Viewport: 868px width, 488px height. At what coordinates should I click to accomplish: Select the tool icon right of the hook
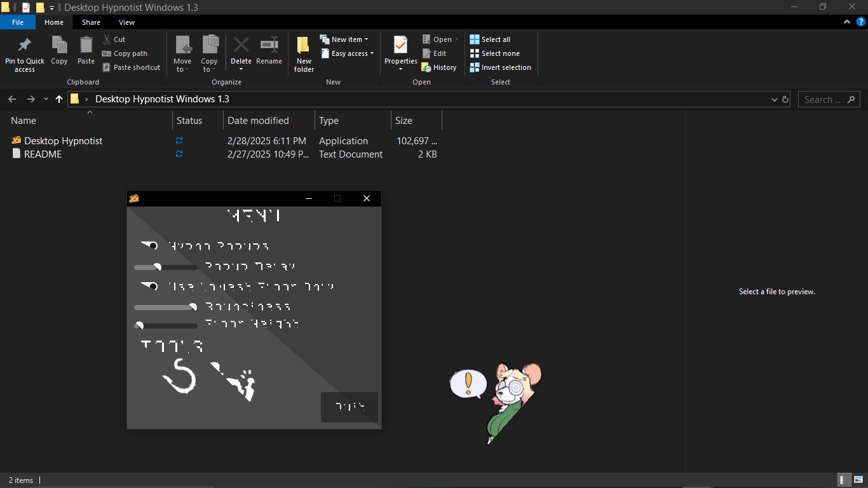[233, 381]
